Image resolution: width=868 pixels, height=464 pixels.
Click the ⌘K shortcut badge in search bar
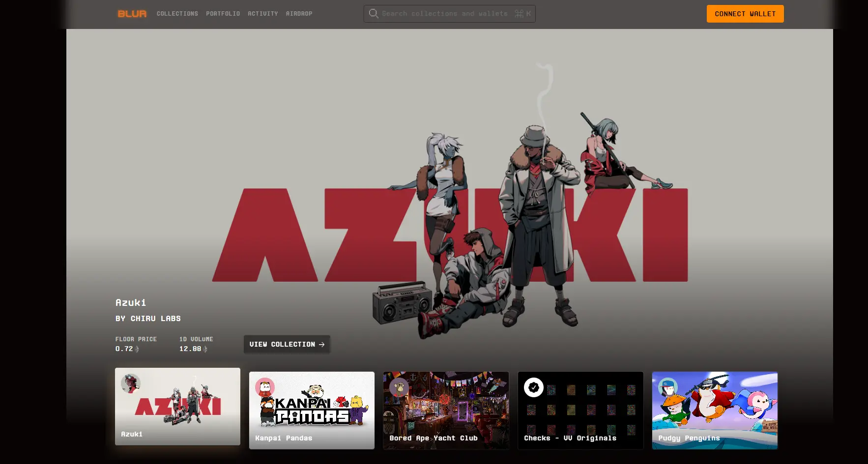click(522, 14)
